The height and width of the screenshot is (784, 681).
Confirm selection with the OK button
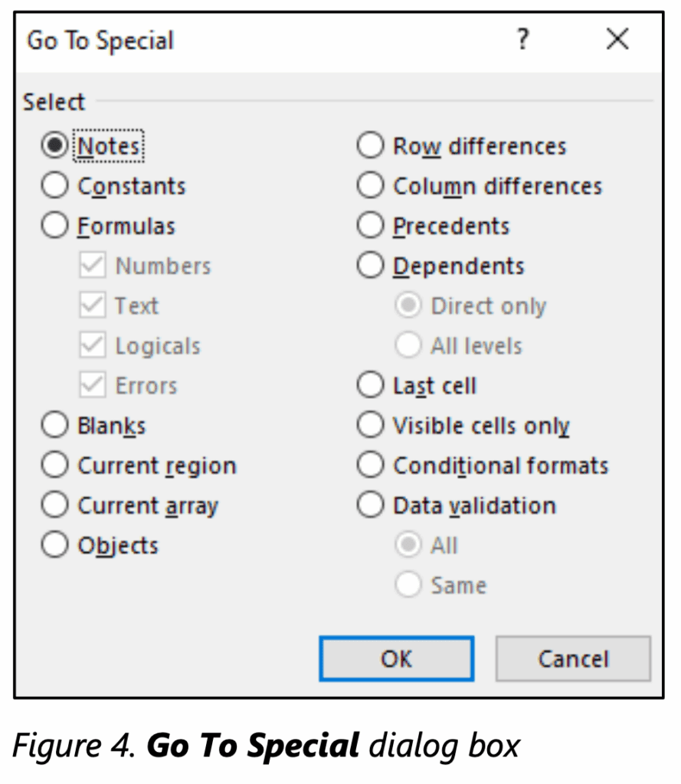(x=396, y=658)
